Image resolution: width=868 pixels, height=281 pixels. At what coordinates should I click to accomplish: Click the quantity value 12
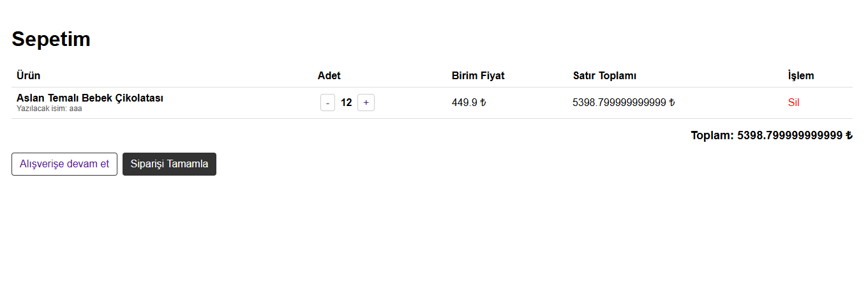point(347,103)
